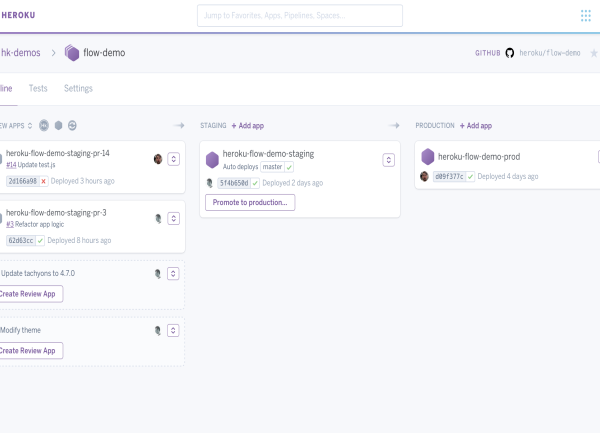
Task: Click commit hash 5f4b650d
Action: tap(234, 183)
